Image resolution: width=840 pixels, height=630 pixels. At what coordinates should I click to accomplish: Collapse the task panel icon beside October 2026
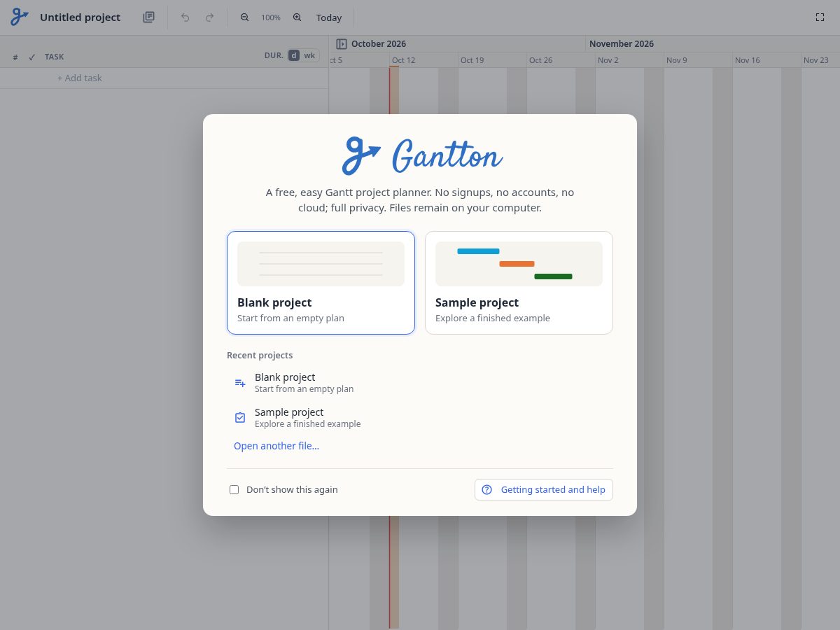(x=342, y=43)
